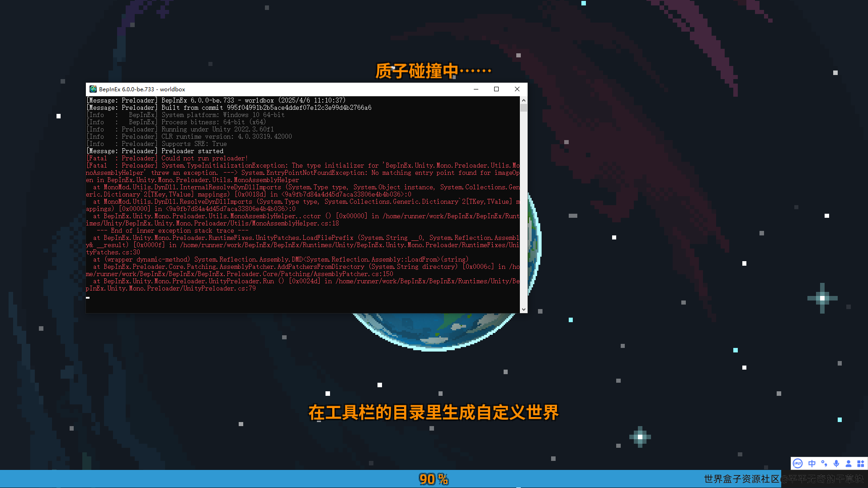Click the iFLY input method logo
This screenshot has height=488, width=868.
click(x=798, y=464)
